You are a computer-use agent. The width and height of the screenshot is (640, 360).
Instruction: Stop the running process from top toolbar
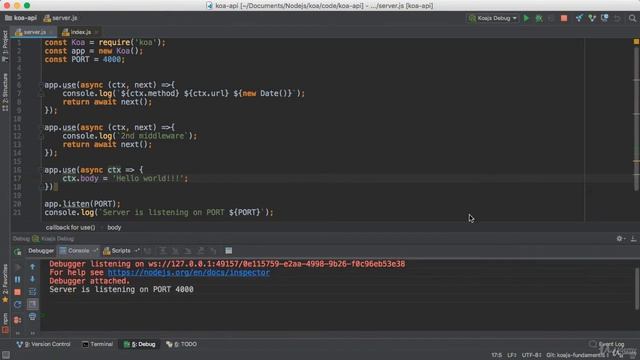click(x=564, y=18)
